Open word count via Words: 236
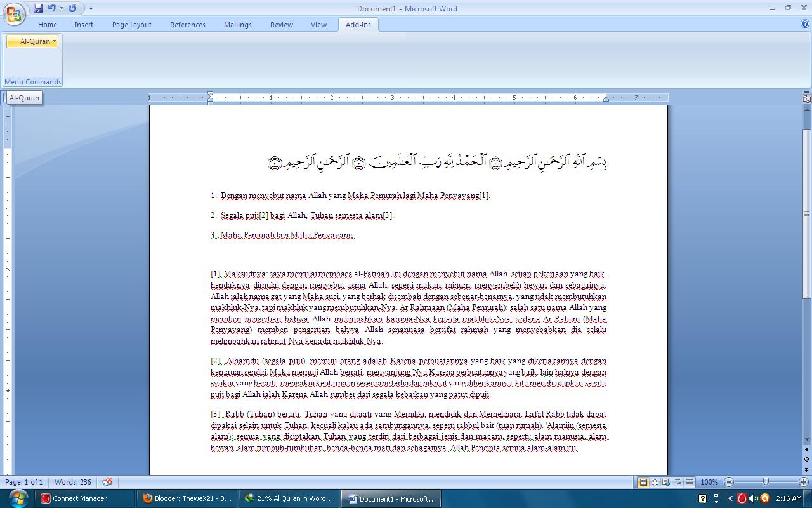The image size is (812, 508). 72,482
